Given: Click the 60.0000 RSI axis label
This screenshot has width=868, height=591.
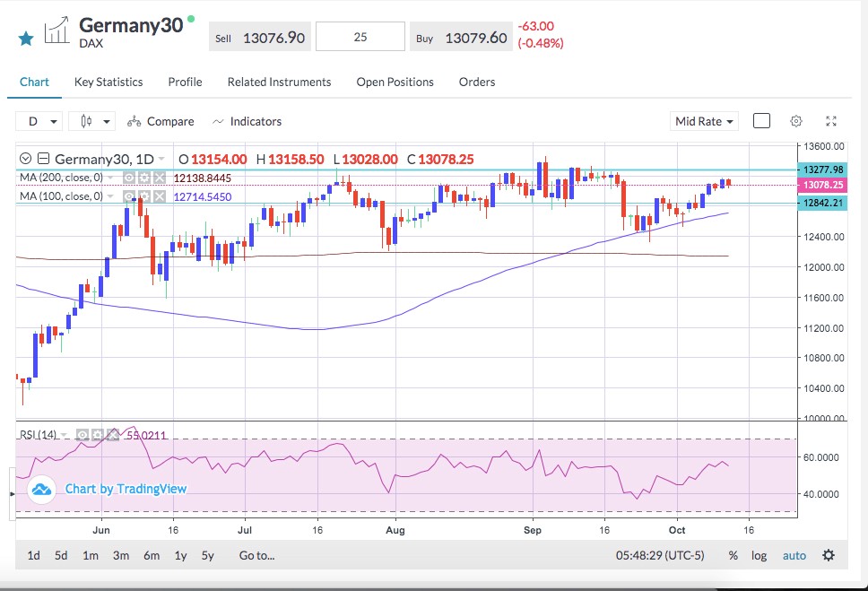Looking at the screenshot, I should click(821, 457).
